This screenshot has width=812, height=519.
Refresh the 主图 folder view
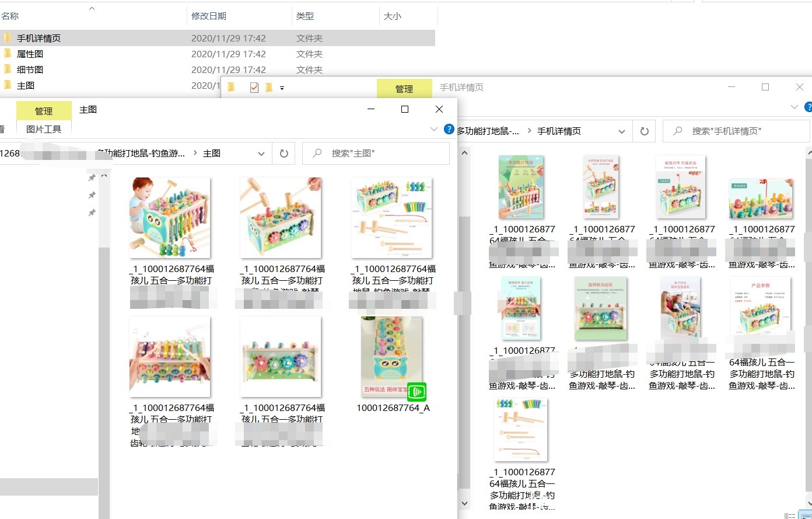click(x=284, y=154)
